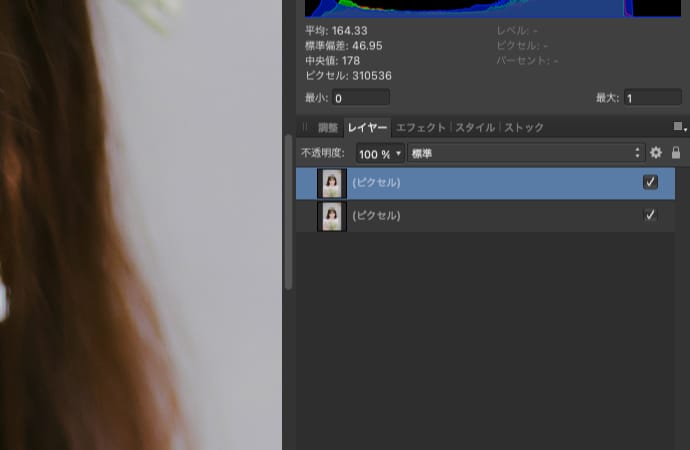The height and width of the screenshot is (450, 690).
Task: Click the panel drag handle beside 調整
Action: [306, 128]
